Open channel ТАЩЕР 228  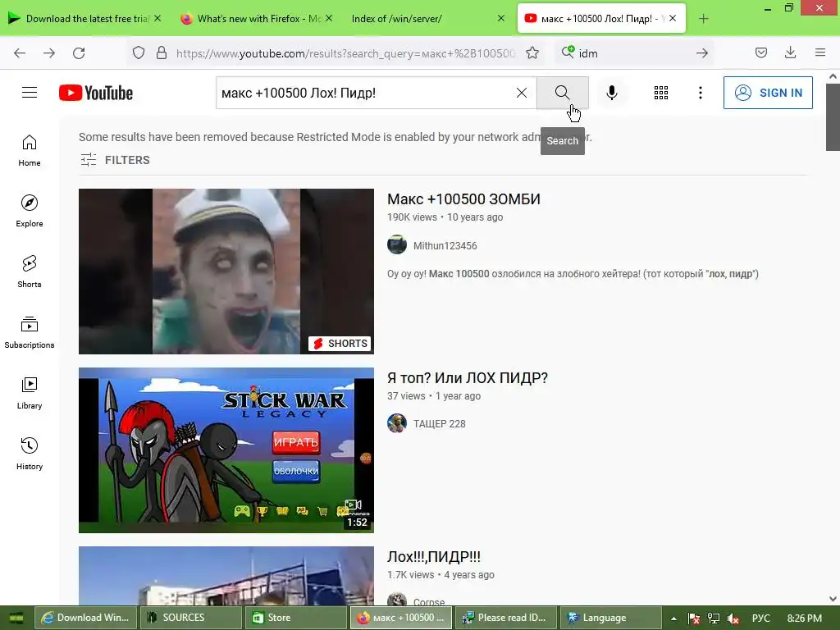pyautogui.click(x=440, y=424)
